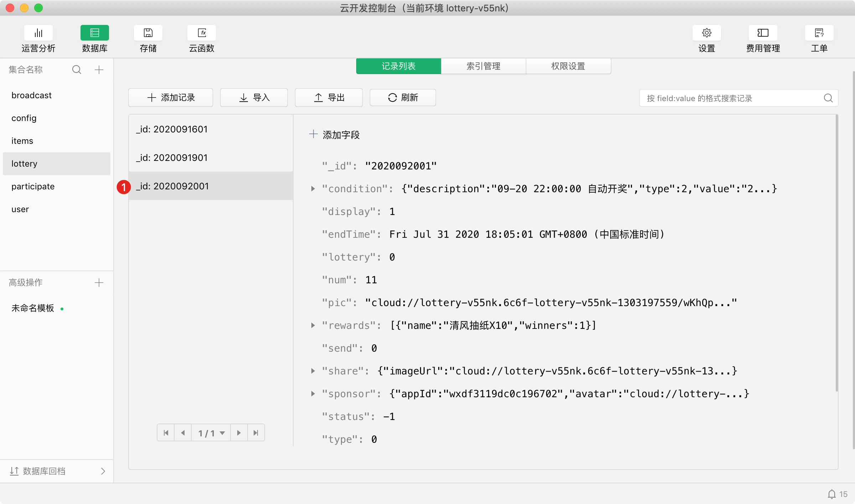The image size is (855, 504).
Task: Open the 设置 settings gear icon
Action: [x=706, y=33]
